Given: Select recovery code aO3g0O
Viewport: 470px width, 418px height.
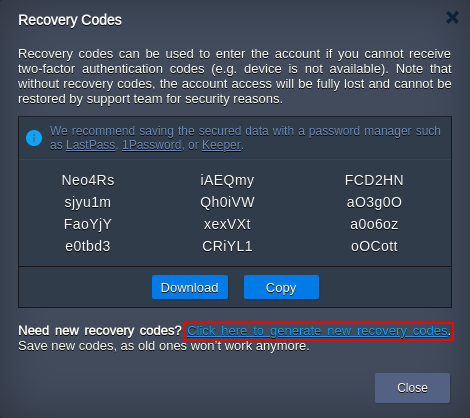Looking at the screenshot, I should click(x=374, y=202).
